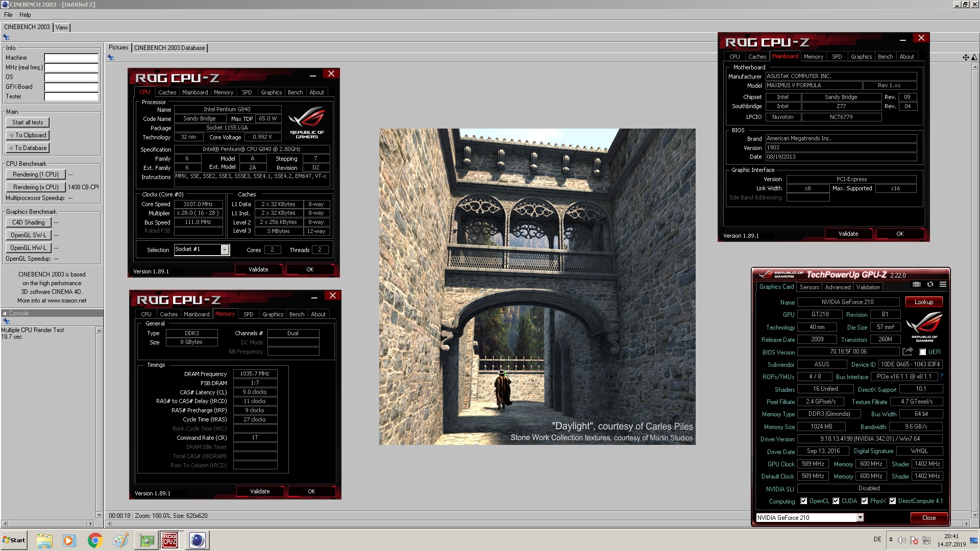Open the File menu

(x=8, y=15)
